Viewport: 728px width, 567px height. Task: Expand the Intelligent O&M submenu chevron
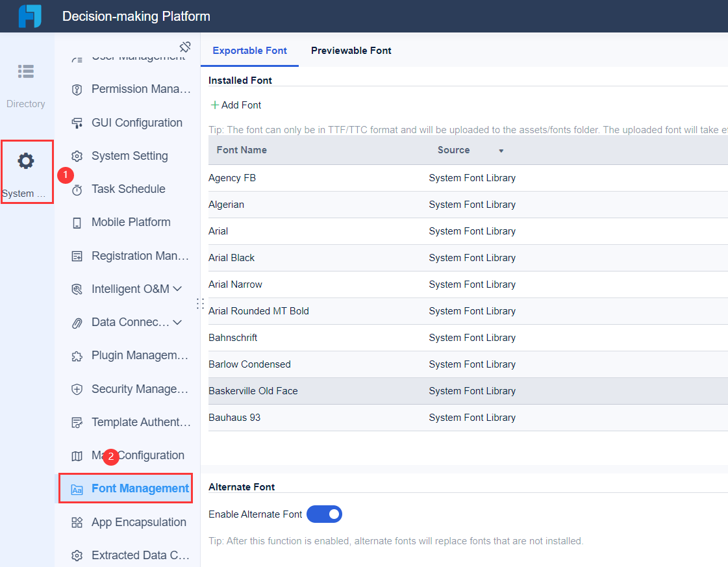click(177, 289)
